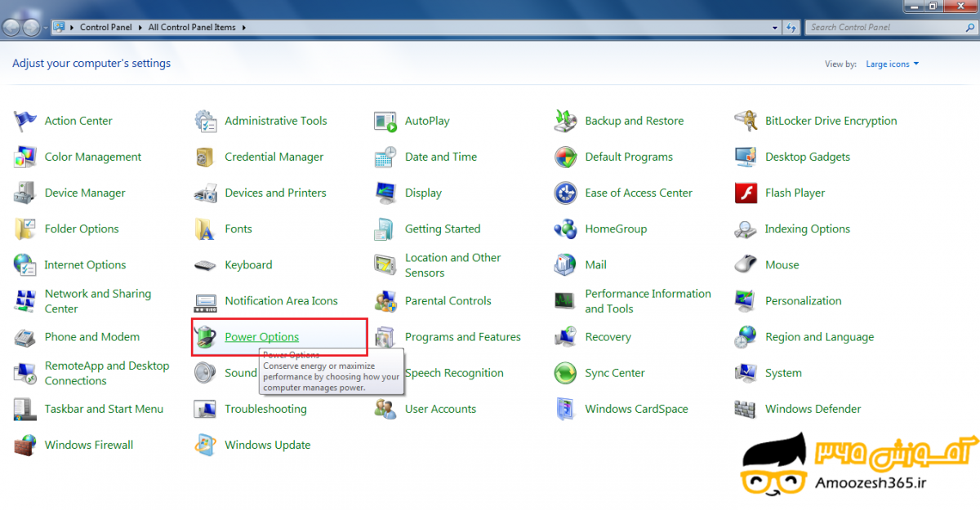This screenshot has width=980, height=510.
Task: Open the Parental Controls icon
Action: click(x=385, y=301)
